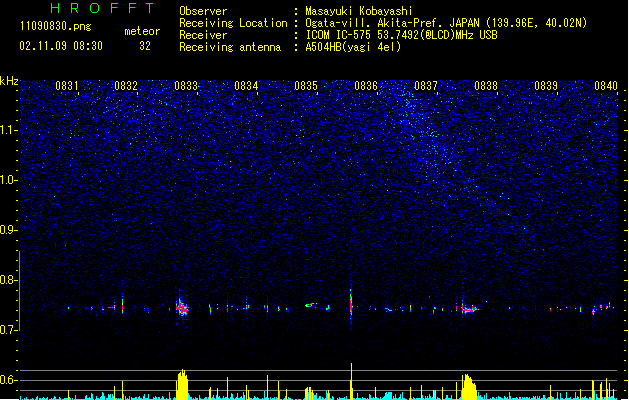629x400 pixels.
Task: Click the tall vertical echo near 0836
Action: (351, 307)
